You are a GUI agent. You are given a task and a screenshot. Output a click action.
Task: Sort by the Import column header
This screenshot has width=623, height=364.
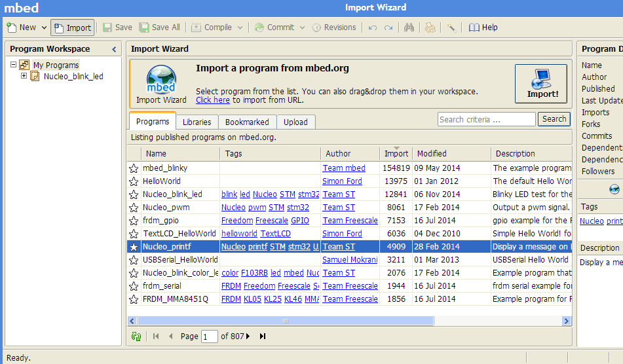click(x=396, y=154)
